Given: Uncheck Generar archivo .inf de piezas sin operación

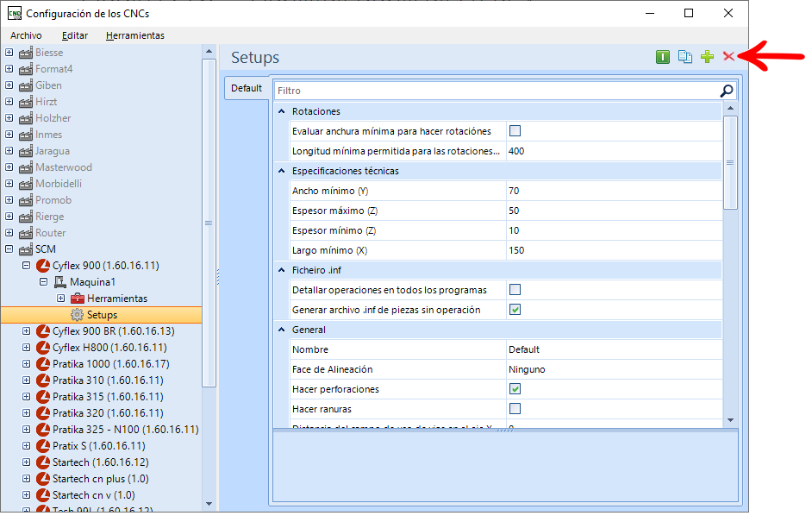Looking at the screenshot, I should (x=515, y=310).
